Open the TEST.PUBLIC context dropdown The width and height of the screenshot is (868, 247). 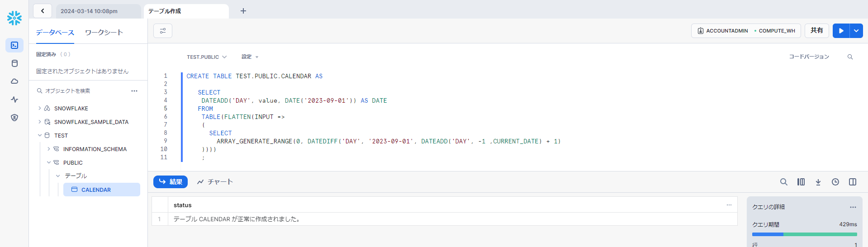pyautogui.click(x=207, y=57)
